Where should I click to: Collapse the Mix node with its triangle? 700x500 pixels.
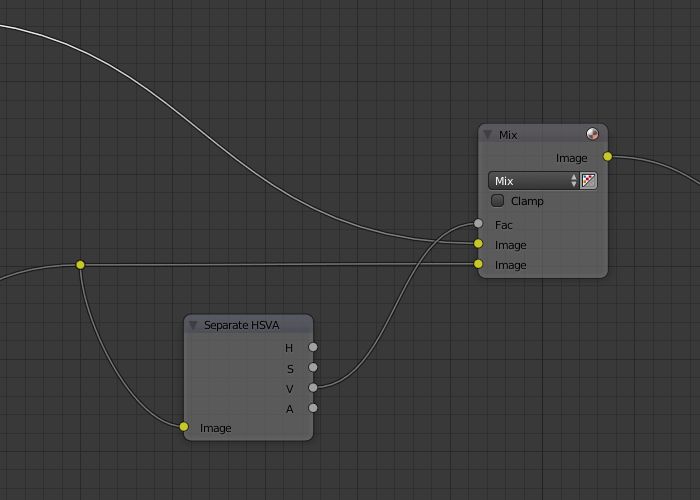[488, 134]
